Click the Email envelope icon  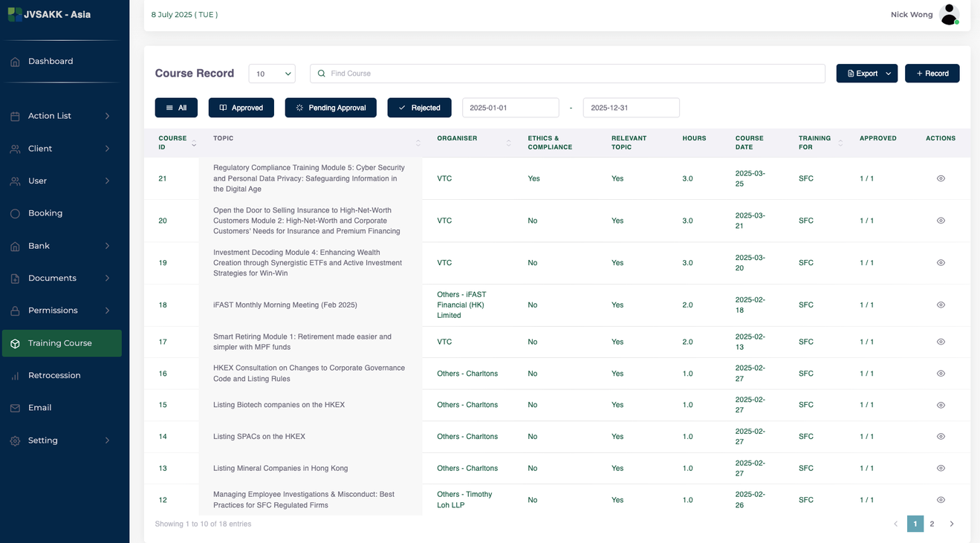point(15,408)
